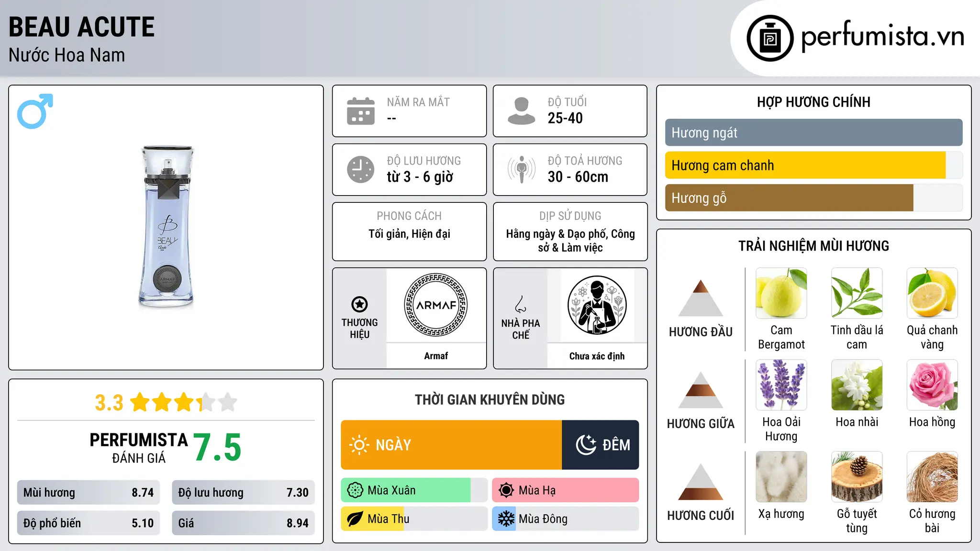This screenshot has height=551, width=980.
Task: Click the HỢP HƯƠNG CHÍNH heading
Action: click(x=813, y=102)
